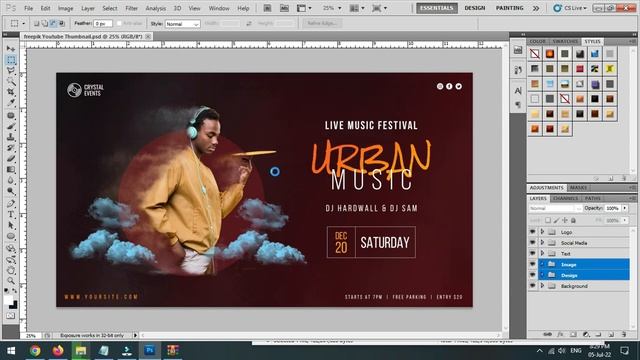Hide the Logo layer group
Screen dimensions: 640x360
pos(532,232)
